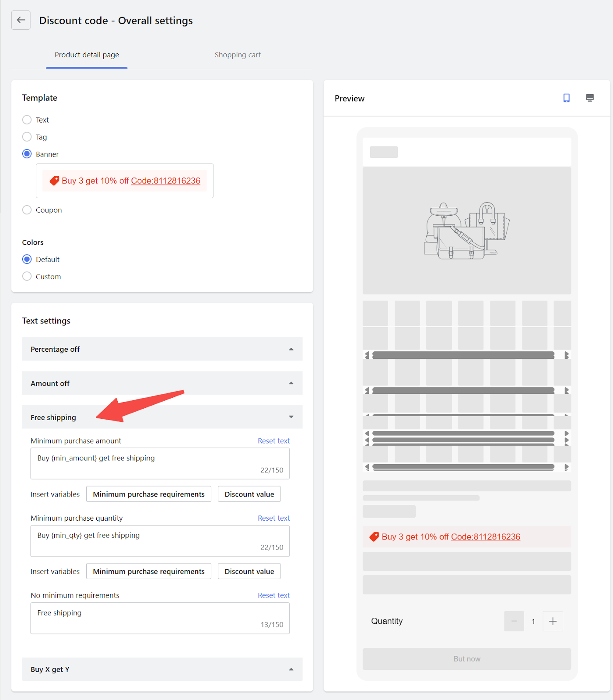Open the Shopping cart tab
The height and width of the screenshot is (700, 613).
pos(238,55)
